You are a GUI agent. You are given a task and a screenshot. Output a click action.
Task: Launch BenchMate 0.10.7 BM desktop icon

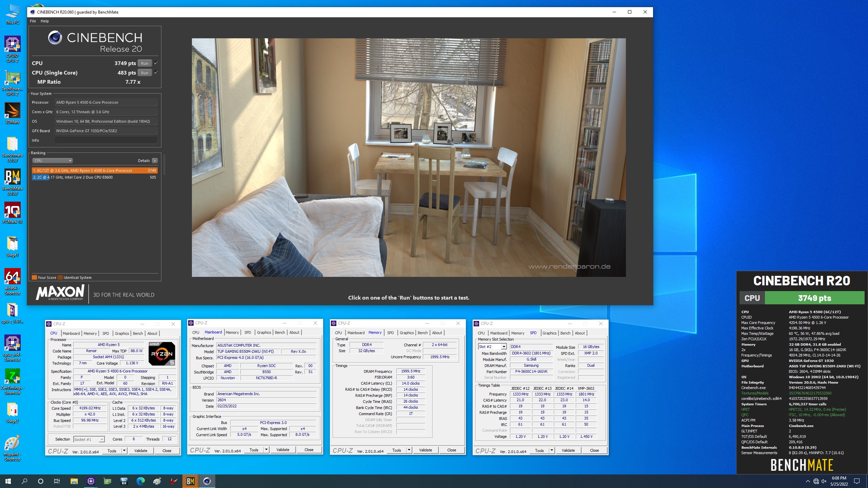tap(12, 182)
